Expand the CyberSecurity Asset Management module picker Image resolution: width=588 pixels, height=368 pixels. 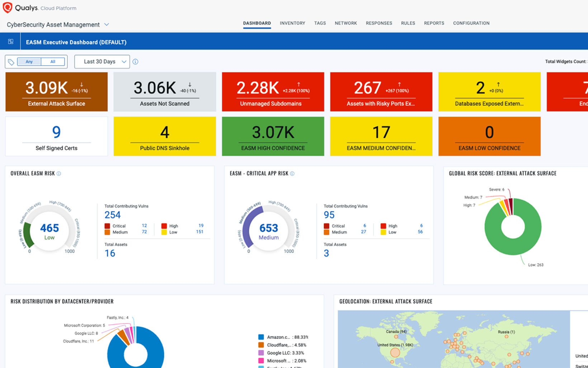(x=106, y=24)
